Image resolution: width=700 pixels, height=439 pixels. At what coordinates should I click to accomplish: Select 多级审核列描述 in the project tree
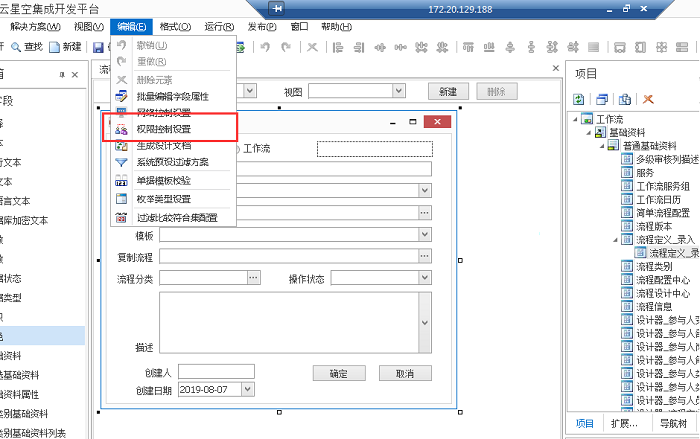[667, 159]
